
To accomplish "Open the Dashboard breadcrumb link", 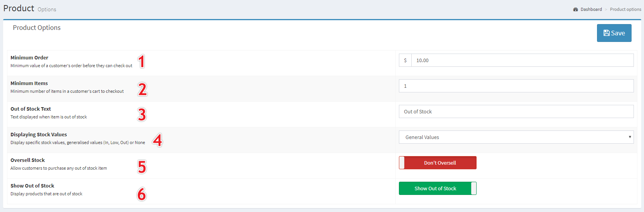I will tap(591, 9).
